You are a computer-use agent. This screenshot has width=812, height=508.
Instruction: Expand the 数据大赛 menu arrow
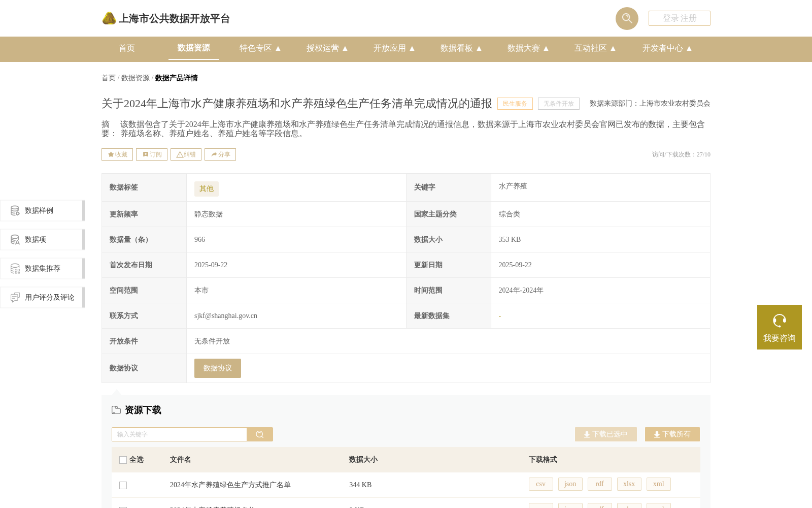(x=546, y=48)
